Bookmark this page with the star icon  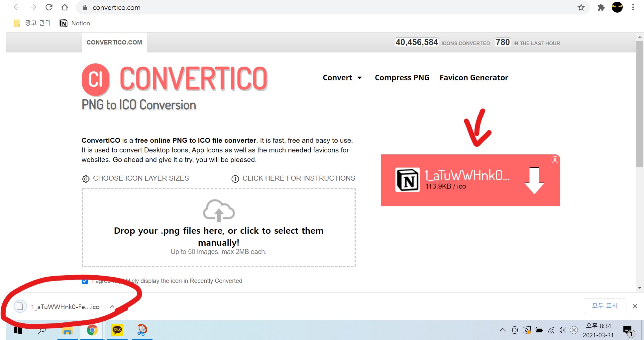pyautogui.click(x=581, y=7)
